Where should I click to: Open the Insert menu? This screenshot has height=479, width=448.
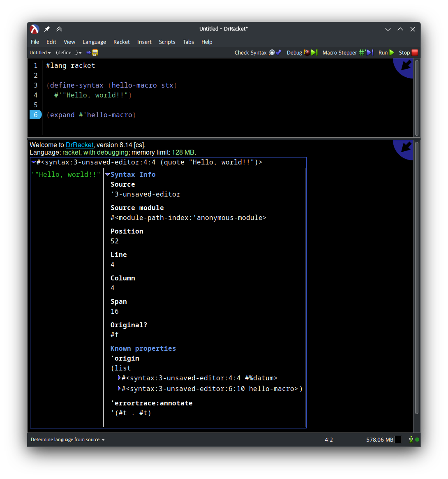pyautogui.click(x=144, y=42)
